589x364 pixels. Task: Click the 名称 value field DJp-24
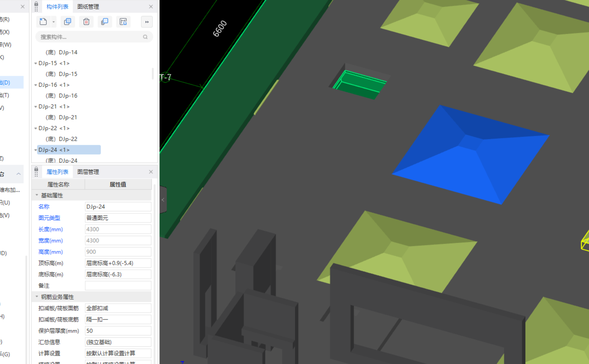(118, 207)
